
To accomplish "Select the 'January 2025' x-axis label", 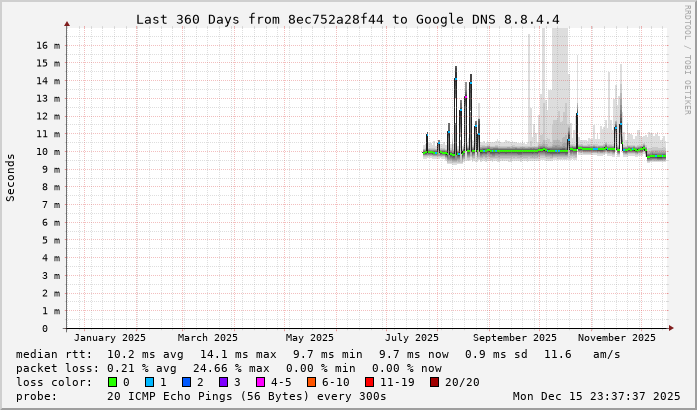I will click(110, 338).
